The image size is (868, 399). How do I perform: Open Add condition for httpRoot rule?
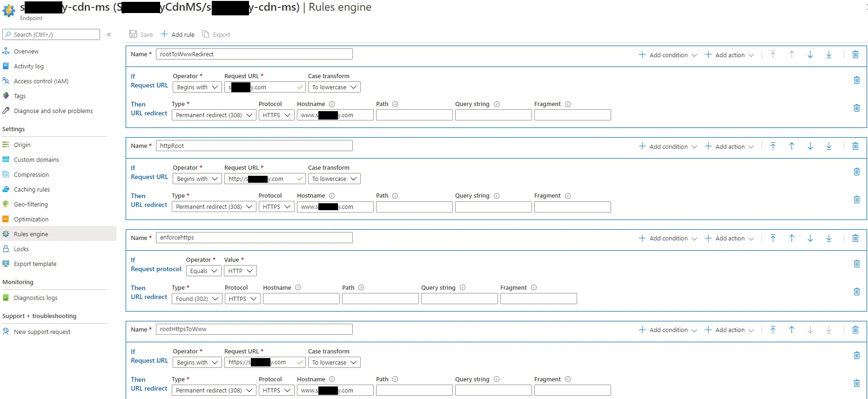coord(667,146)
